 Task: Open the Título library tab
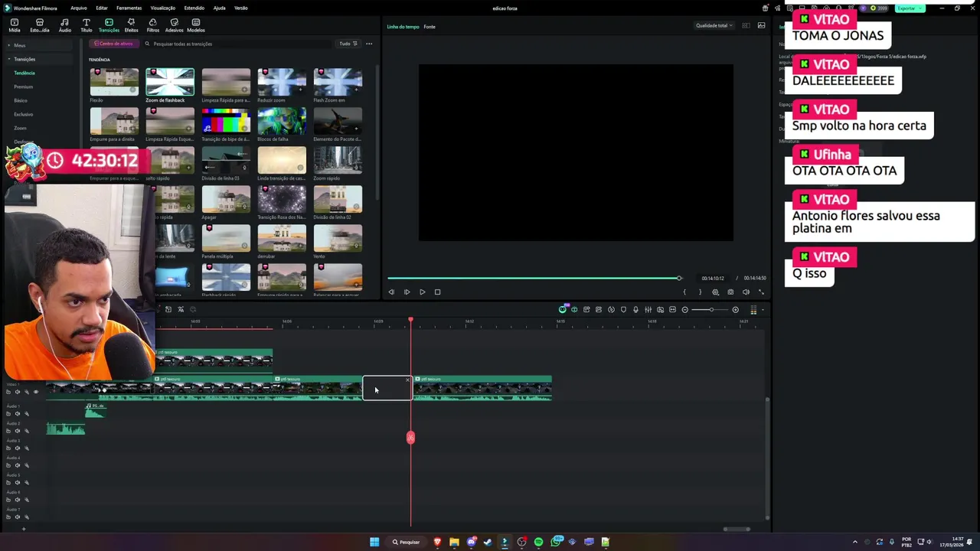pos(86,25)
